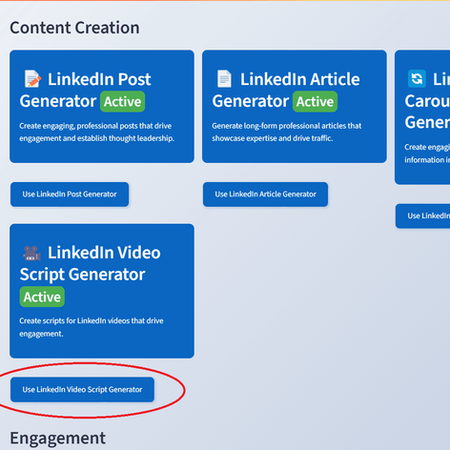450x450 pixels.
Task: Click the LinkedIn Article Generator document icon
Action: pyautogui.click(x=224, y=79)
